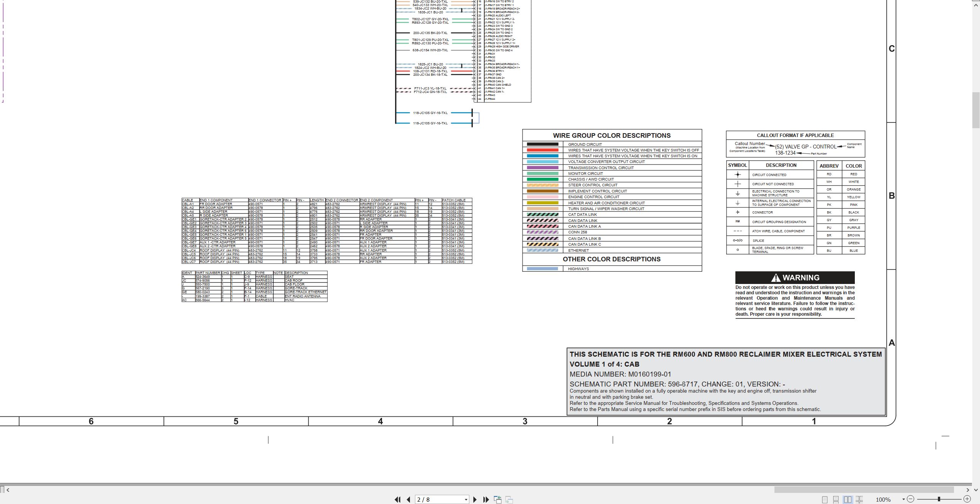Go to the previous page
The width and height of the screenshot is (980, 504).
coord(408,499)
